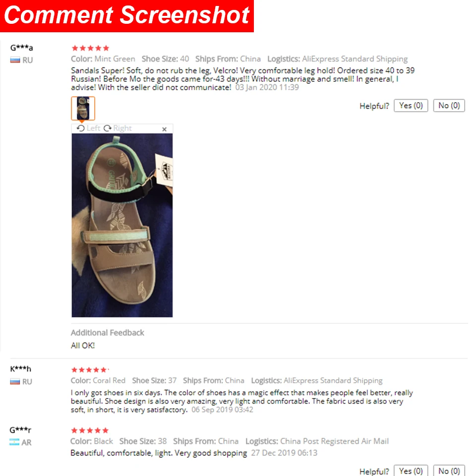The width and height of the screenshot is (476, 476).
Task: Click the Russian flag icon beside K***h
Action: tap(15, 382)
